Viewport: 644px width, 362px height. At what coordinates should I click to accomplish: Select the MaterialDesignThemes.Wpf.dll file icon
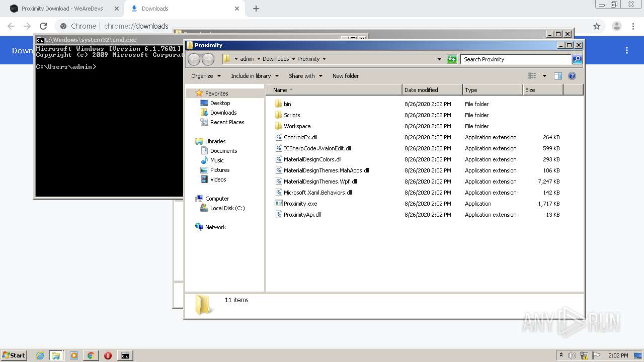click(x=279, y=182)
